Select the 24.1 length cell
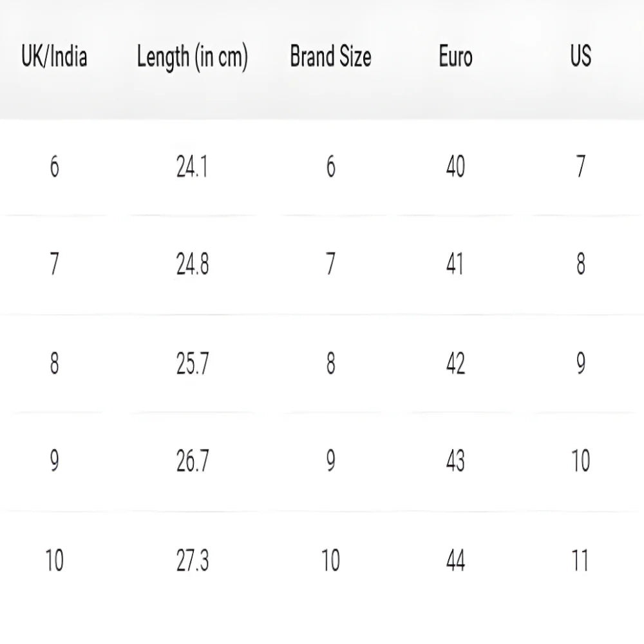The width and height of the screenshot is (644, 644). (x=192, y=167)
